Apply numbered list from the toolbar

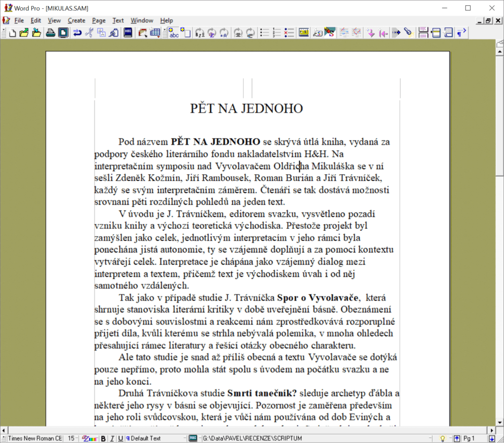(277, 33)
